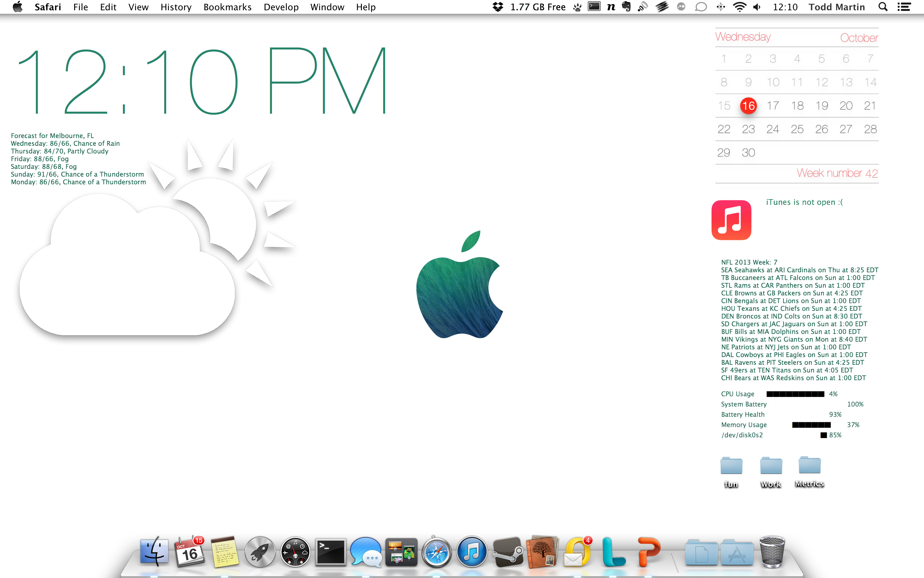Click the 12:10 menu bar clock
The width and height of the screenshot is (924, 578).
pyautogui.click(x=785, y=7)
